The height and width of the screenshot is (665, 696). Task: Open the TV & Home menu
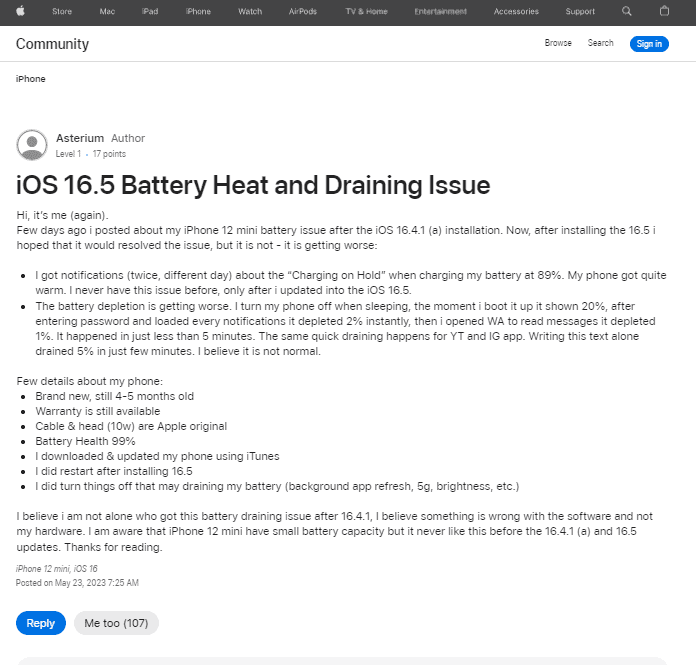pos(366,12)
